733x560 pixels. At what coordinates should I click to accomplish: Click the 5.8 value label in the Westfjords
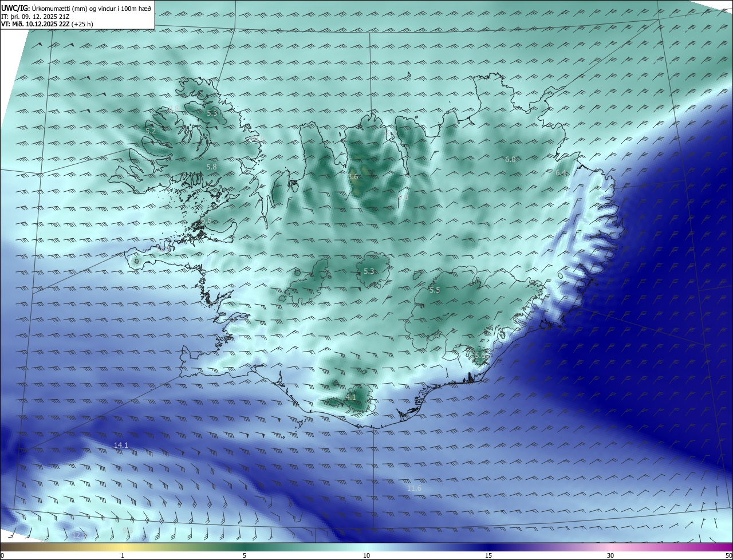coord(211,167)
